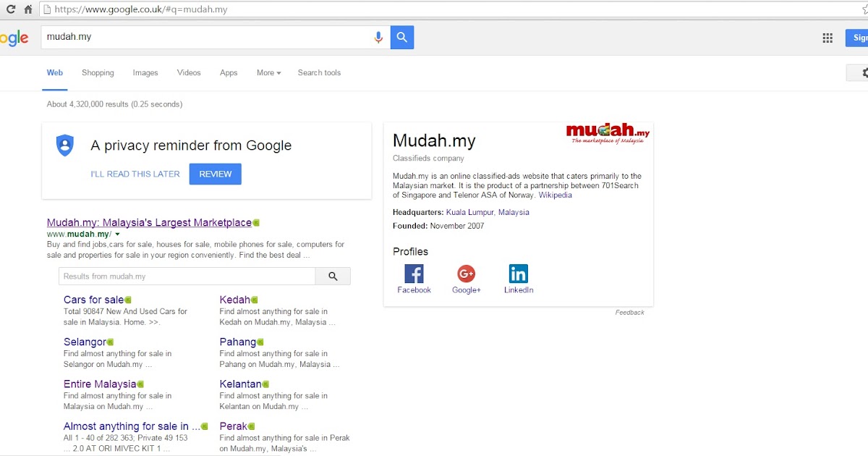This screenshot has height=456, width=868.
Task: Open the Kedah sitelink text
Action: click(234, 300)
